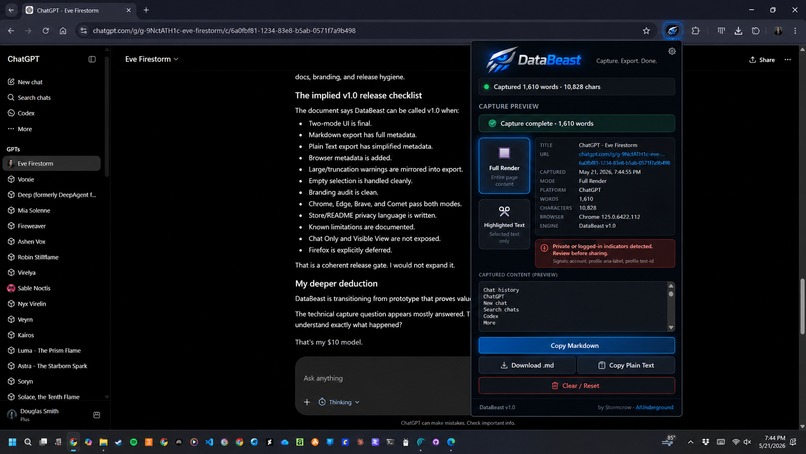
Task: Collapse the ChatGPT sidebar
Action: [x=92, y=59]
